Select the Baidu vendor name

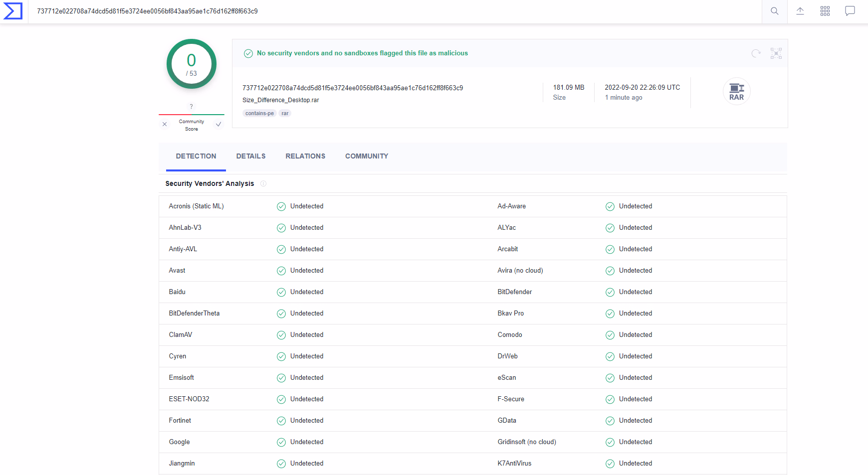177,292
